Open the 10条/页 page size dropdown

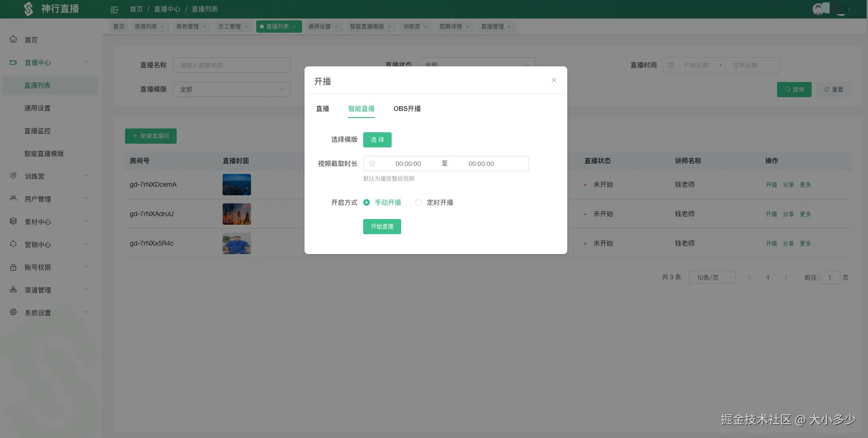pyautogui.click(x=712, y=277)
